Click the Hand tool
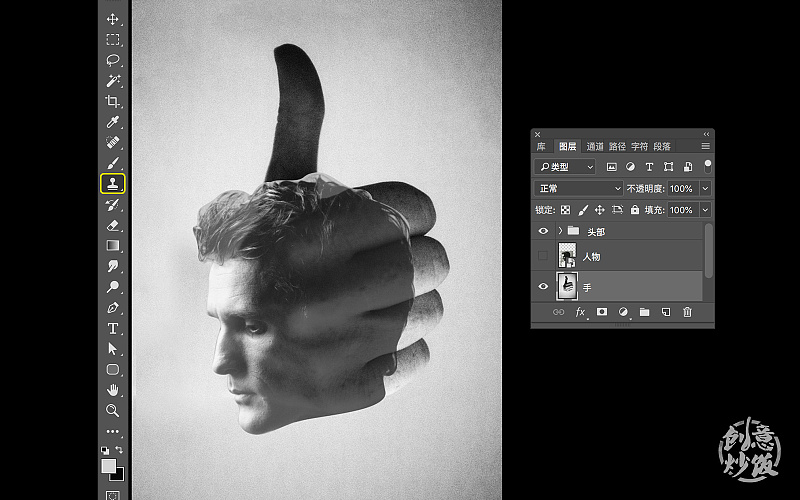The width and height of the screenshot is (800, 500). (x=113, y=389)
